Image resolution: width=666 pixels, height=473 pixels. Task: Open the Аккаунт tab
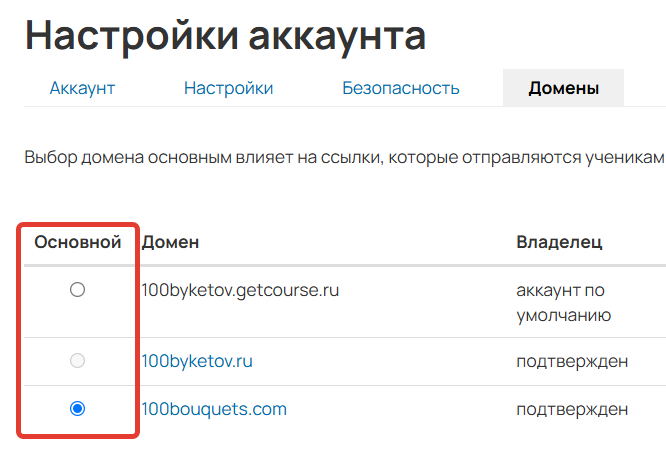82,88
